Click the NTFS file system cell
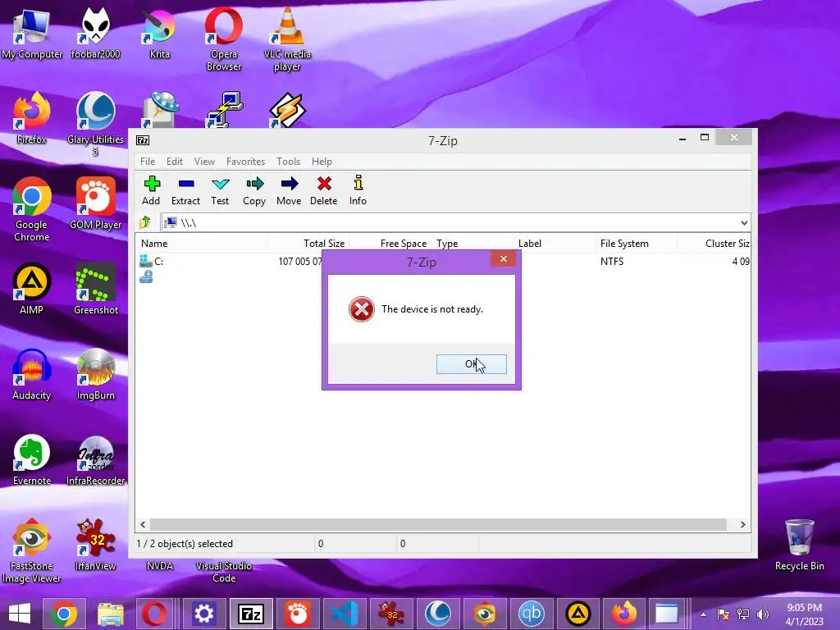The width and height of the screenshot is (840, 630). point(612,262)
